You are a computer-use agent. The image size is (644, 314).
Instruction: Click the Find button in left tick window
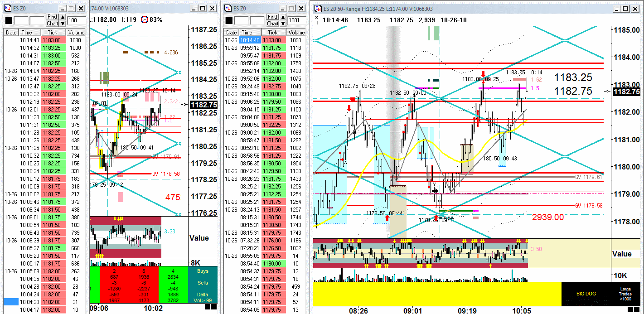(x=52, y=17)
